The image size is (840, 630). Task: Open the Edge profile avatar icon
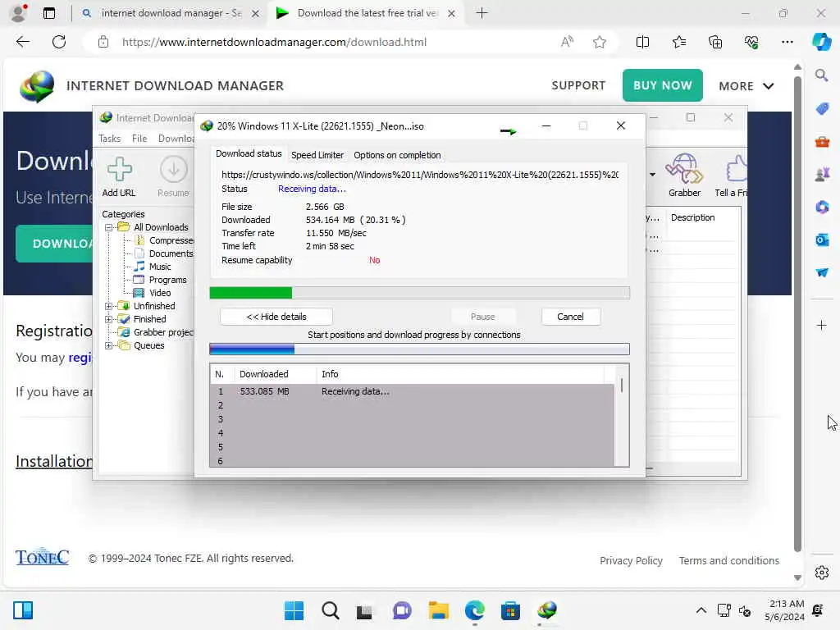(19, 13)
